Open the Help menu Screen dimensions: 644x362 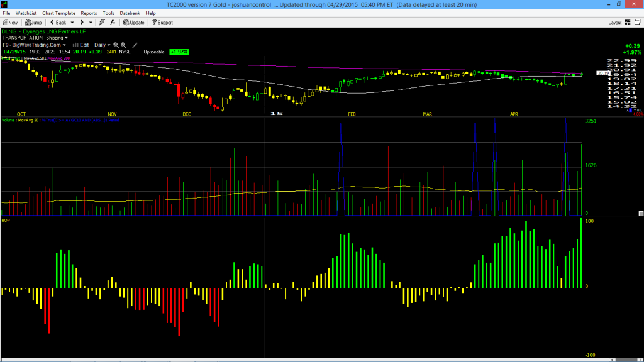151,13
